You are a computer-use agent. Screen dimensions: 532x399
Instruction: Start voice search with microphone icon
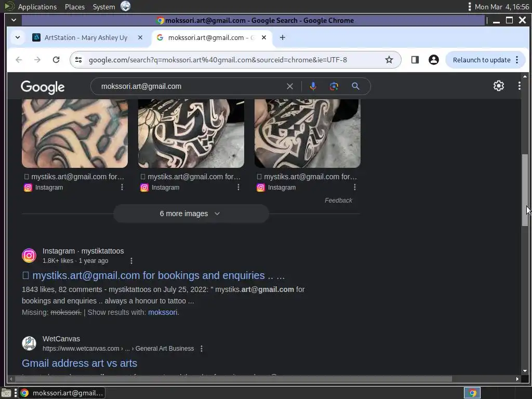pyautogui.click(x=313, y=86)
